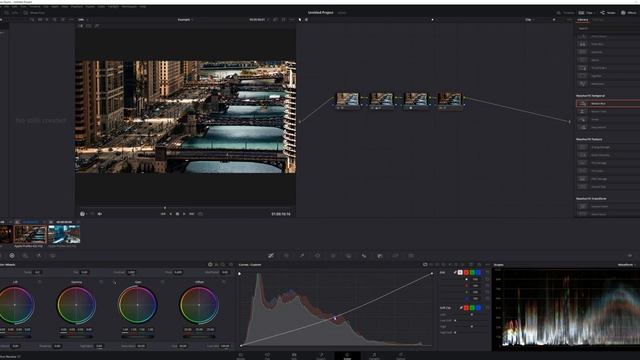This screenshot has height=360, width=640.
Task: Pick the curve eyedropper in the Edit row
Action: click(x=455, y=272)
